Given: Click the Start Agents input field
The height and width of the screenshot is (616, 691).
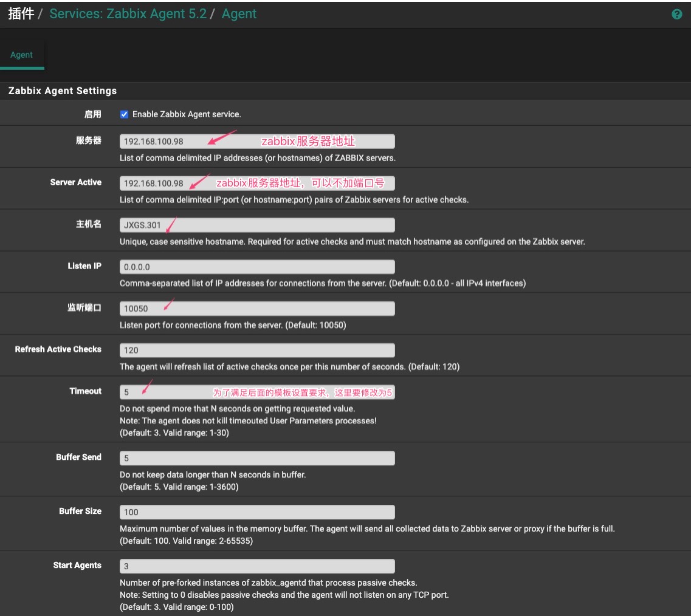Looking at the screenshot, I should pos(257,566).
